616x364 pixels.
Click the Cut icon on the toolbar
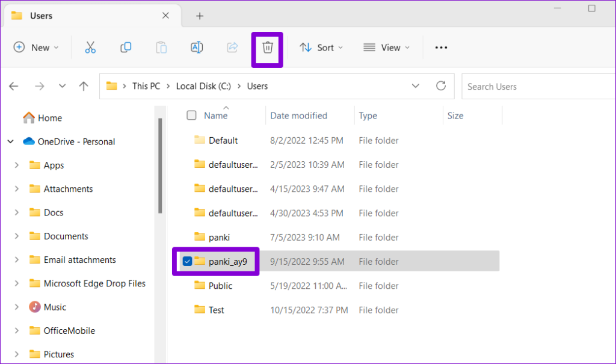90,47
